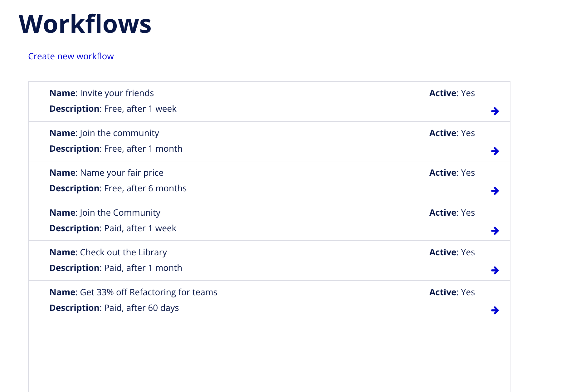Select the Name your fair price workflow row

click(x=218, y=181)
